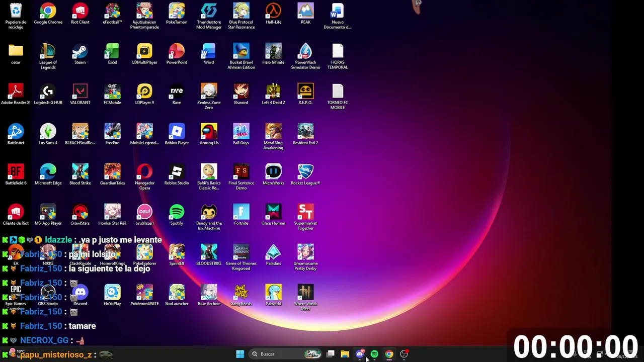Image resolution: width=644 pixels, height=362 pixels.
Task: Select the Roblox Player icon
Action: (177, 135)
